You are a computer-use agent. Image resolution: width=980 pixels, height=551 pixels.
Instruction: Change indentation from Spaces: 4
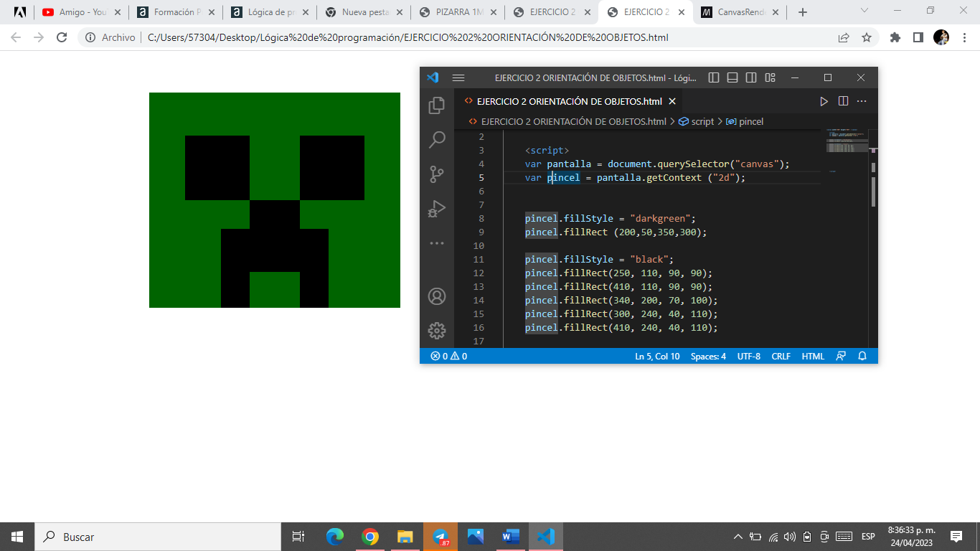708,356
